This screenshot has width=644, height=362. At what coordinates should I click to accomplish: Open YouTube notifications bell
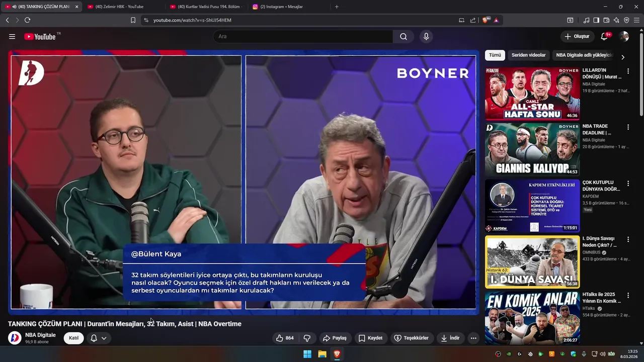point(605,37)
